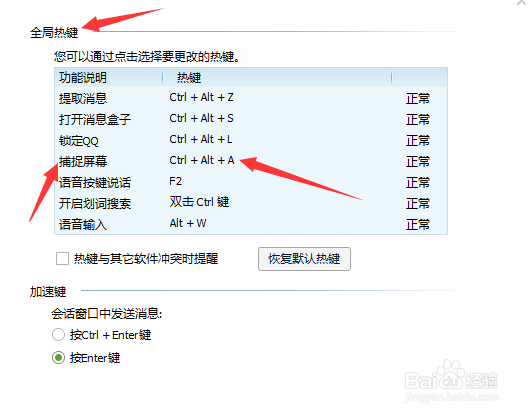Click the Alt + W hotkey cell

188,223
